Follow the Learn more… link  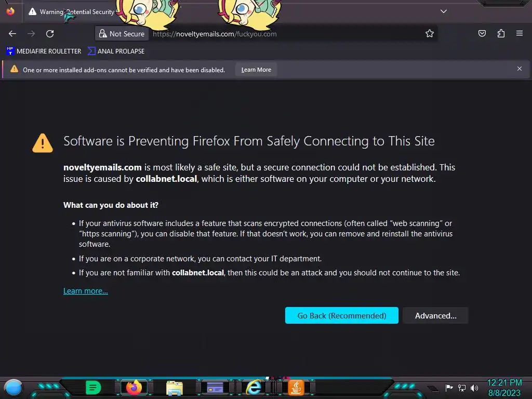[86, 291]
